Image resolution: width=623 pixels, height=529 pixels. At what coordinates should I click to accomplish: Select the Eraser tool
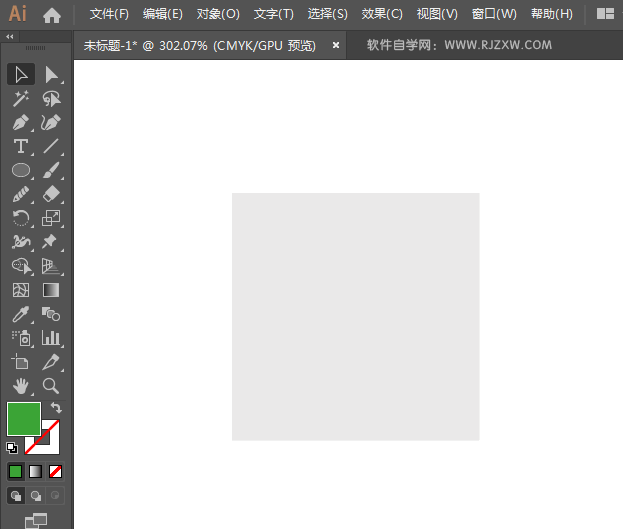click(x=51, y=194)
